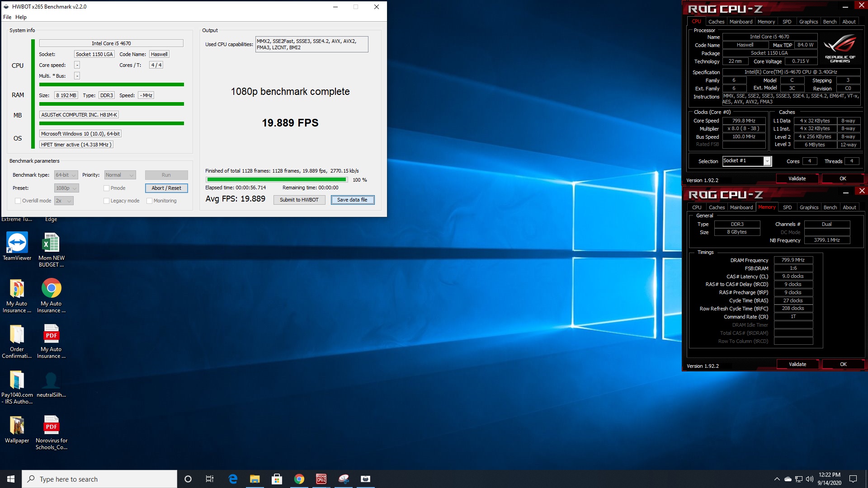The image size is (868, 488).
Task: Switch to About tab in lower CPU-Z
Action: [849, 207]
